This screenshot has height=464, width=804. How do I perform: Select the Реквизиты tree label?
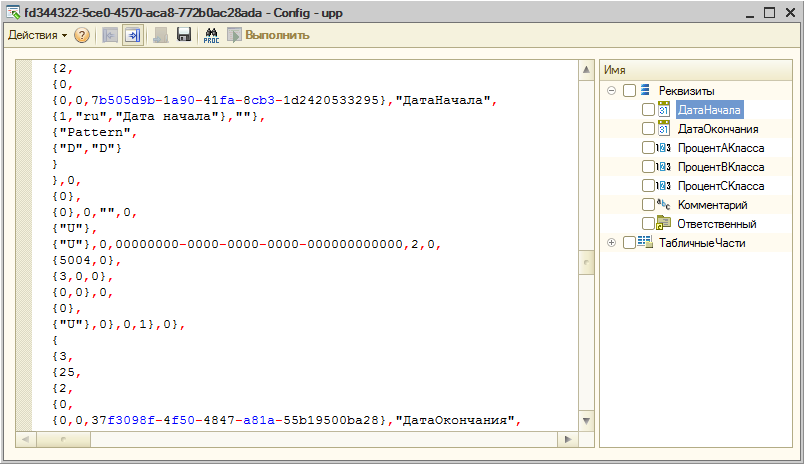coord(686,91)
